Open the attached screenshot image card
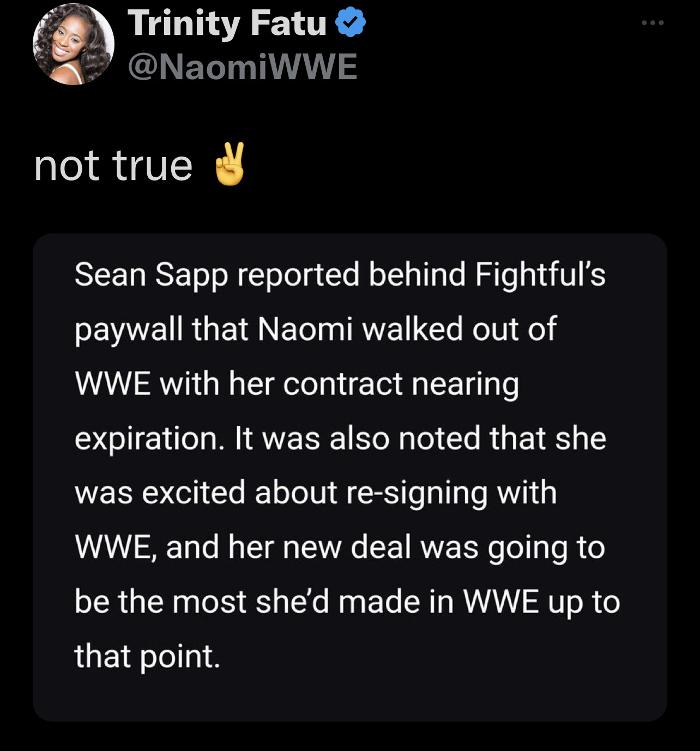This screenshot has height=751, width=700. tap(350, 477)
